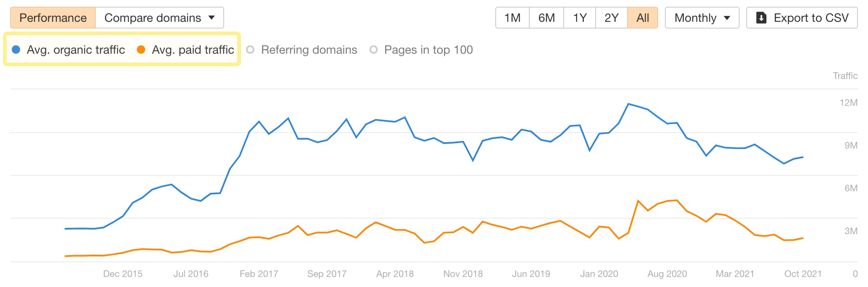Click the Aug 2020 label on the timeline
The image size is (868, 287).
[667, 274]
